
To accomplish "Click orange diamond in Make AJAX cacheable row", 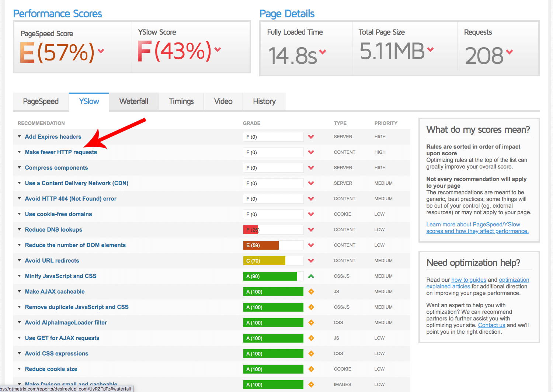I will [x=311, y=292].
